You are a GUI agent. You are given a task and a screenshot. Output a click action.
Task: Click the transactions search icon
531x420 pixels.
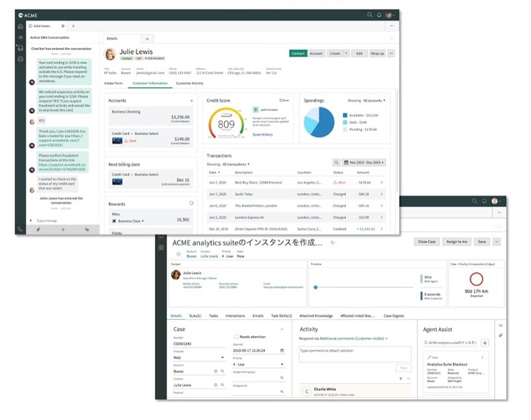point(336,162)
